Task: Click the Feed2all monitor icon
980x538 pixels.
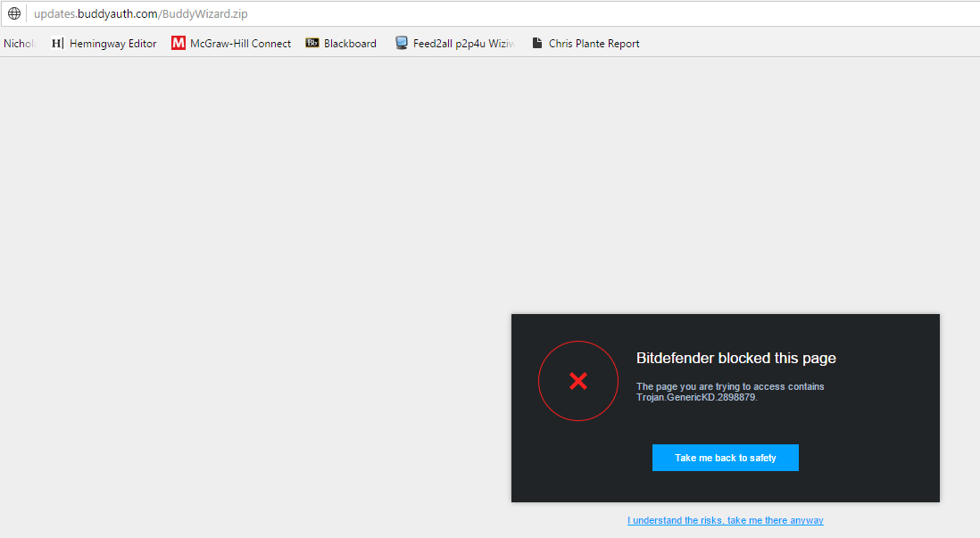Action: [402, 43]
